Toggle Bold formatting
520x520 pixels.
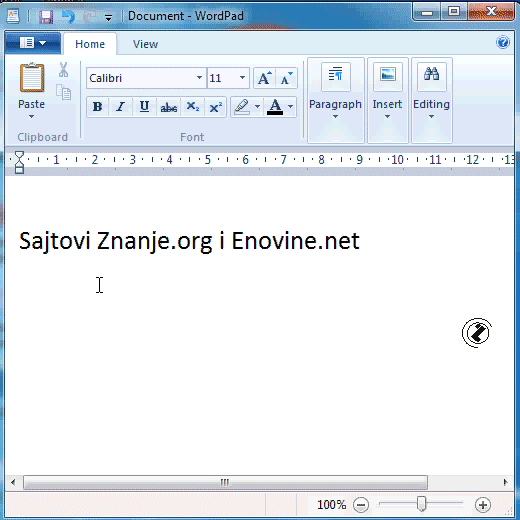[x=97, y=107]
